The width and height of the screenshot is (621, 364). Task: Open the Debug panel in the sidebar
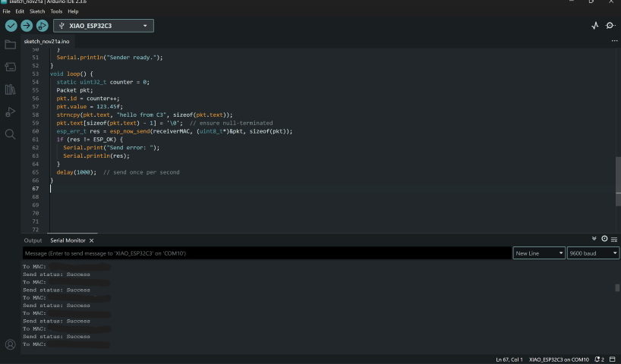(10, 112)
